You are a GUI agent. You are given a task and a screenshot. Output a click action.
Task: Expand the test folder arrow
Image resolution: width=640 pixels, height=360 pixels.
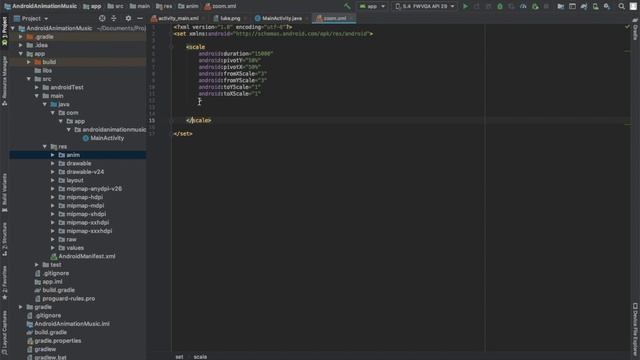37,265
